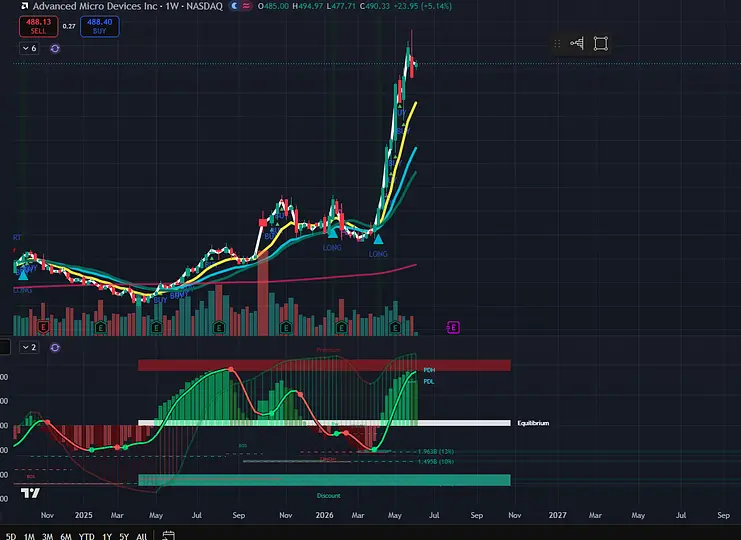The height and width of the screenshot is (540, 741).
Task: Click the moon session status icon
Action: pos(234,6)
